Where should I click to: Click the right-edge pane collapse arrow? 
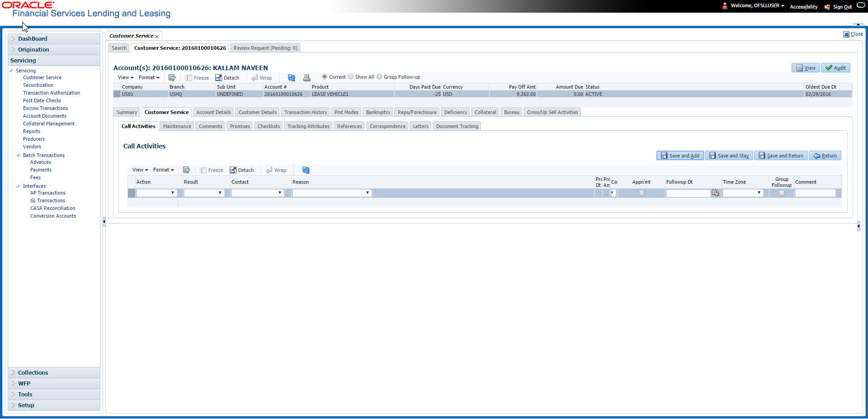click(x=859, y=226)
